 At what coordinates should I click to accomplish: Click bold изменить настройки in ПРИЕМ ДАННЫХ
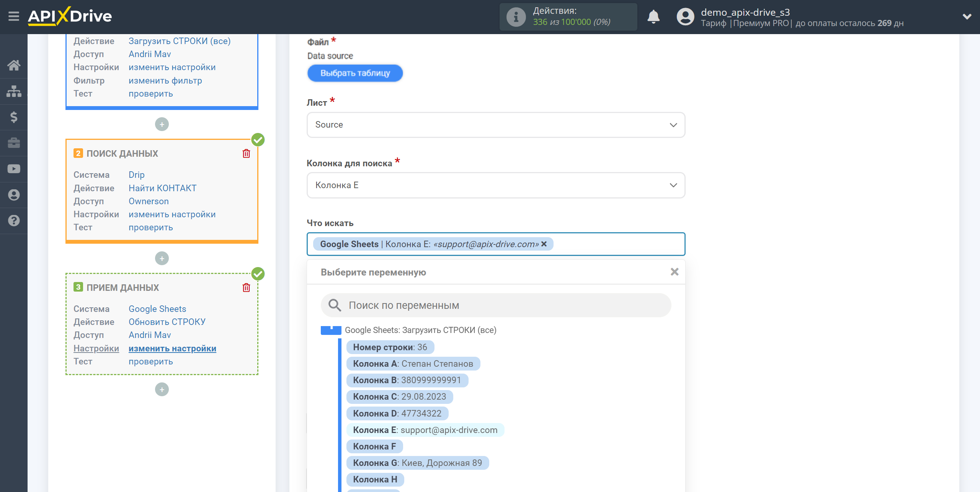[x=173, y=348]
